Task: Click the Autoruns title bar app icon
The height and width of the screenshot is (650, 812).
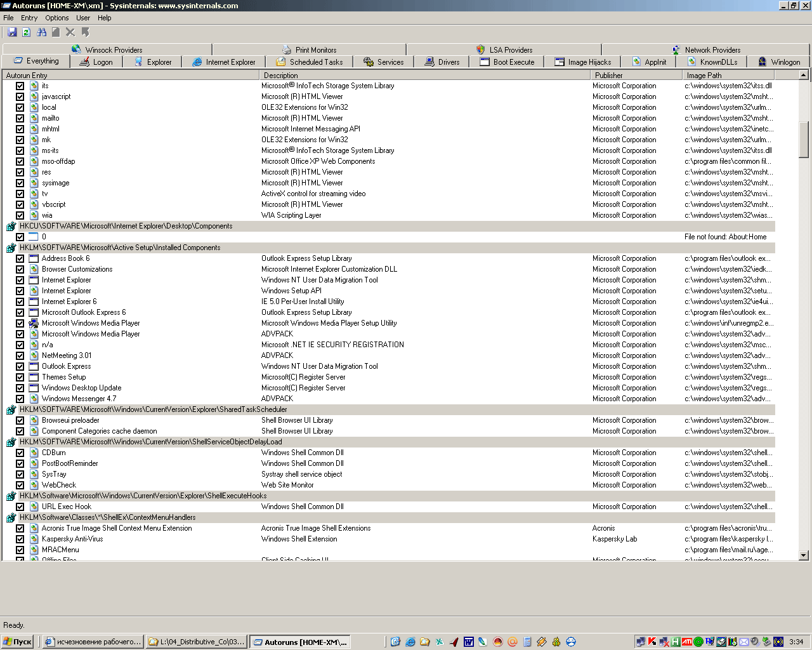Action: coord(6,6)
